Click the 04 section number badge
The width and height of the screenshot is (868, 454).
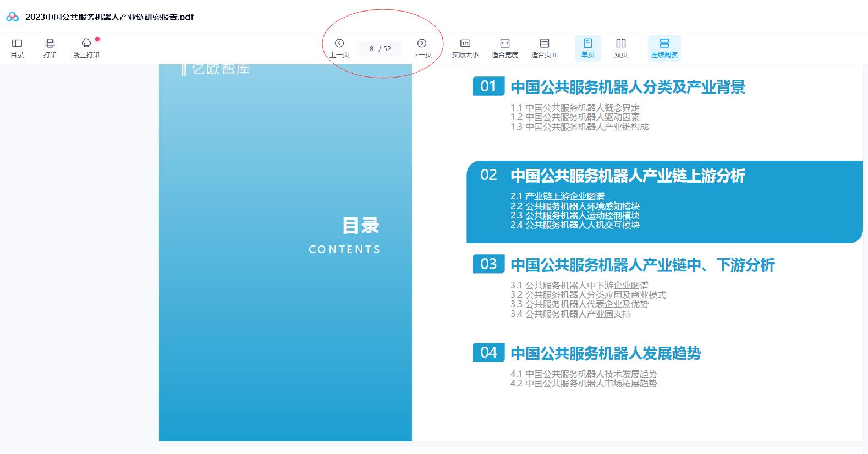(488, 353)
